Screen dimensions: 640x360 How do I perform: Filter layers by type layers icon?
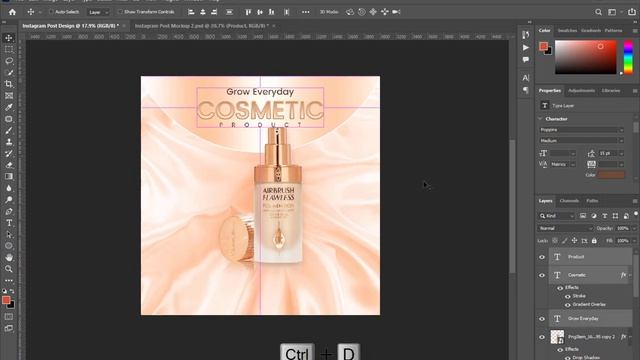[604, 216]
